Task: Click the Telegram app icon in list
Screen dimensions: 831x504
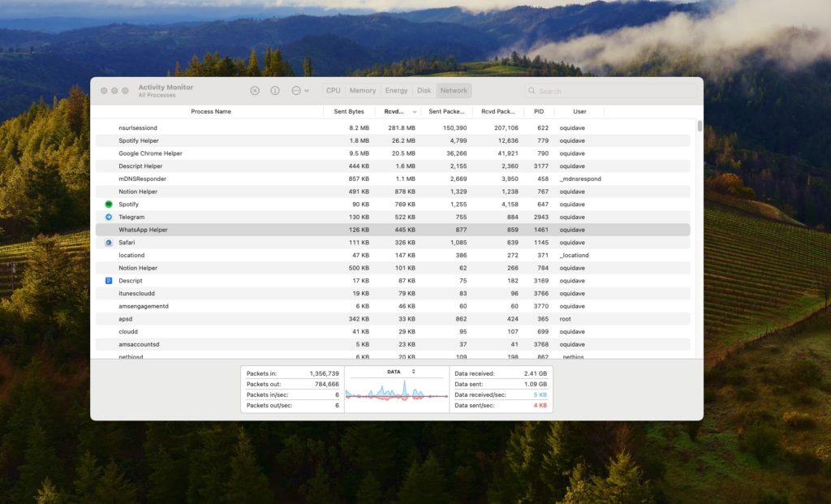Action: point(109,217)
